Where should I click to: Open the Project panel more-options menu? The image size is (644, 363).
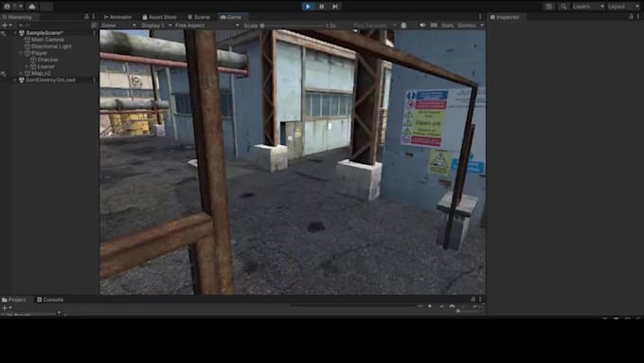click(x=480, y=299)
